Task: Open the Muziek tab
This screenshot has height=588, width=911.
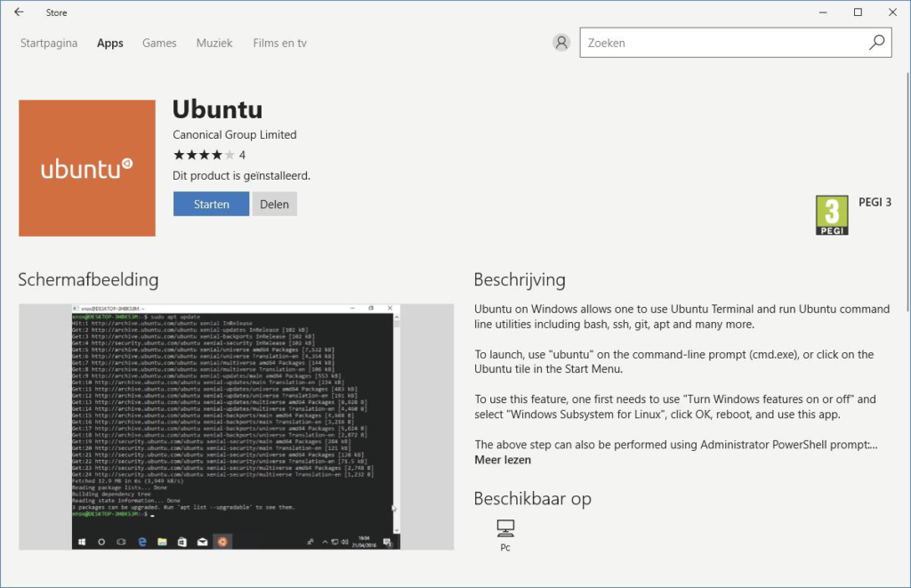Action: [214, 43]
